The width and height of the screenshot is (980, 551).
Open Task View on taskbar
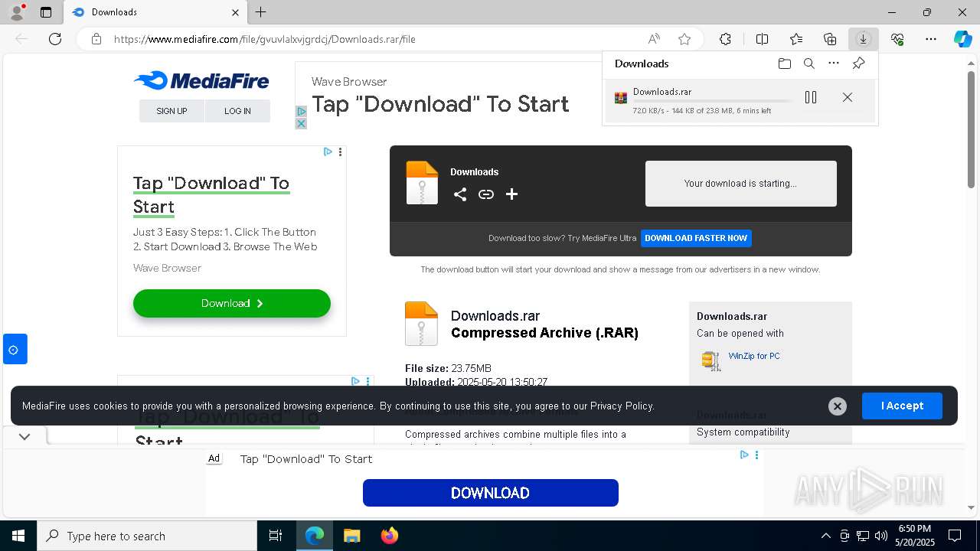click(276, 536)
